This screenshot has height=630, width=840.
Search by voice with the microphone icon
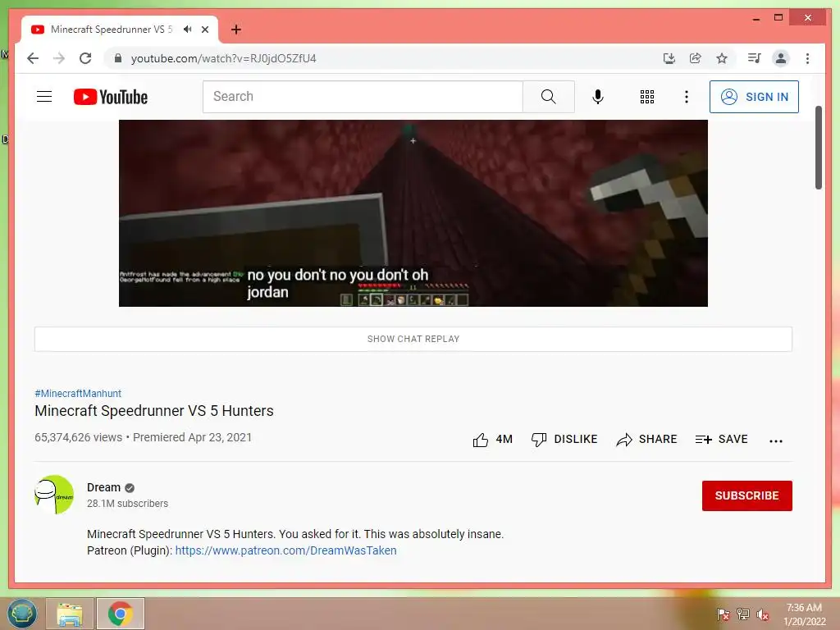coord(598,97)
